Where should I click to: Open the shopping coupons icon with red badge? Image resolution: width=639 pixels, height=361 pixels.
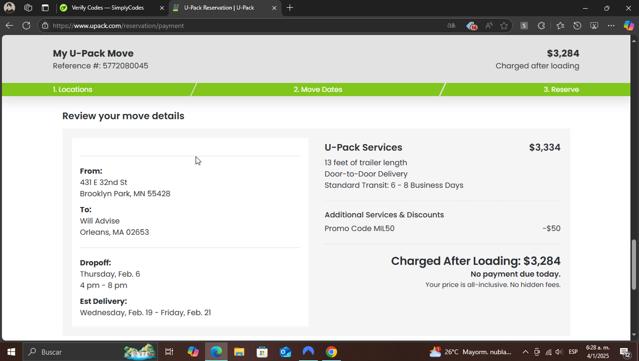click(472, 26)
